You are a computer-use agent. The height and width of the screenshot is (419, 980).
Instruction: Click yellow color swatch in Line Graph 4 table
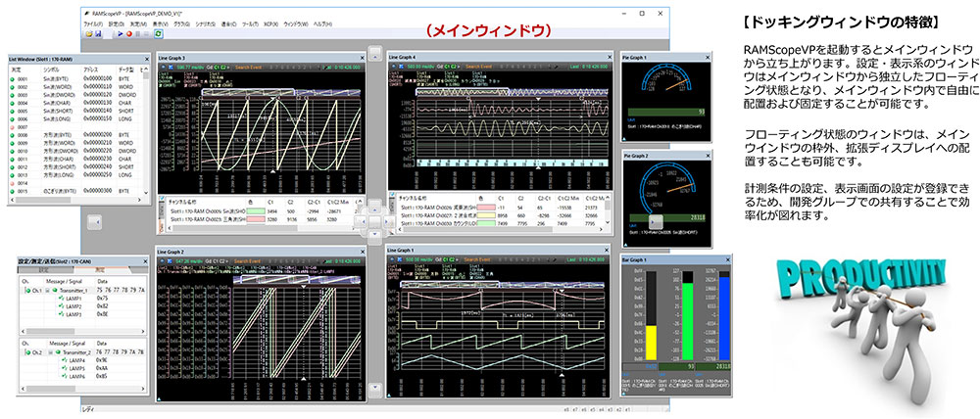486,214
